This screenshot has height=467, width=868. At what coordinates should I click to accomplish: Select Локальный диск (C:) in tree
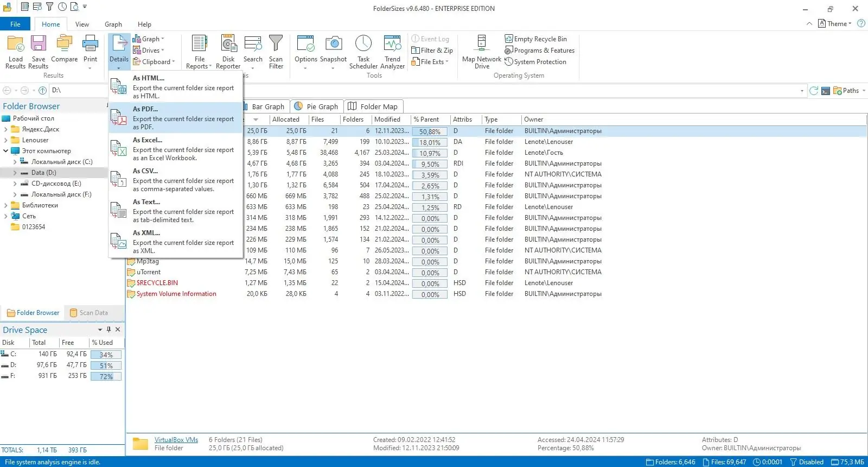[x=62, y=162]
